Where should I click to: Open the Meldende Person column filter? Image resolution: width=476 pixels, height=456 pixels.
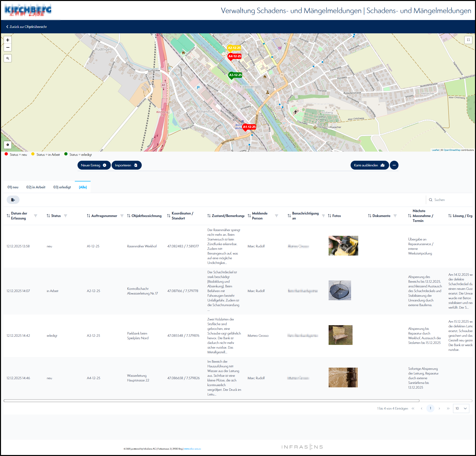(x=277, y=216)
